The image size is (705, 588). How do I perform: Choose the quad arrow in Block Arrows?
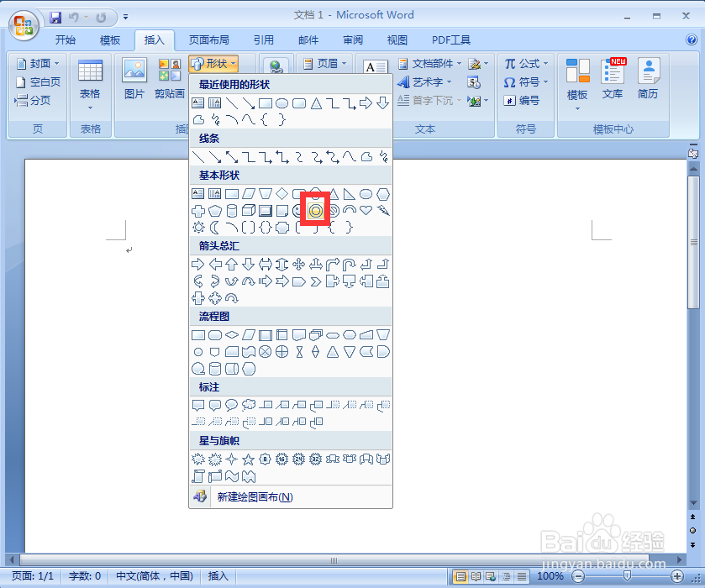[x=298, y=265]
